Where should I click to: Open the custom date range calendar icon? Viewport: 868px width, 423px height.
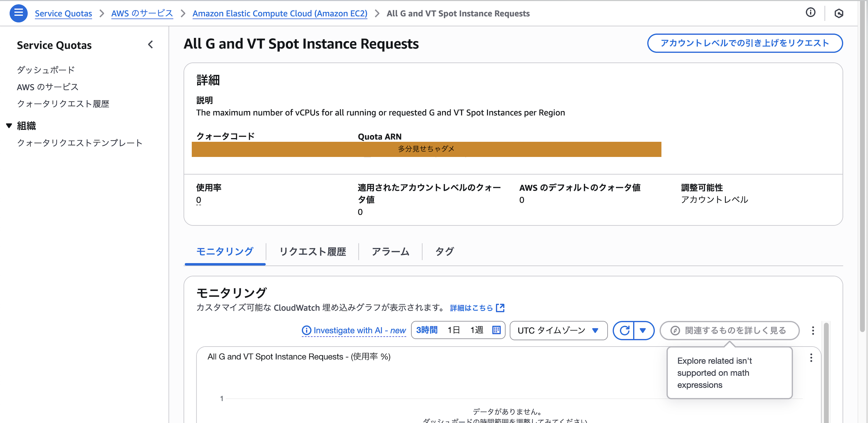pos(496,330)
